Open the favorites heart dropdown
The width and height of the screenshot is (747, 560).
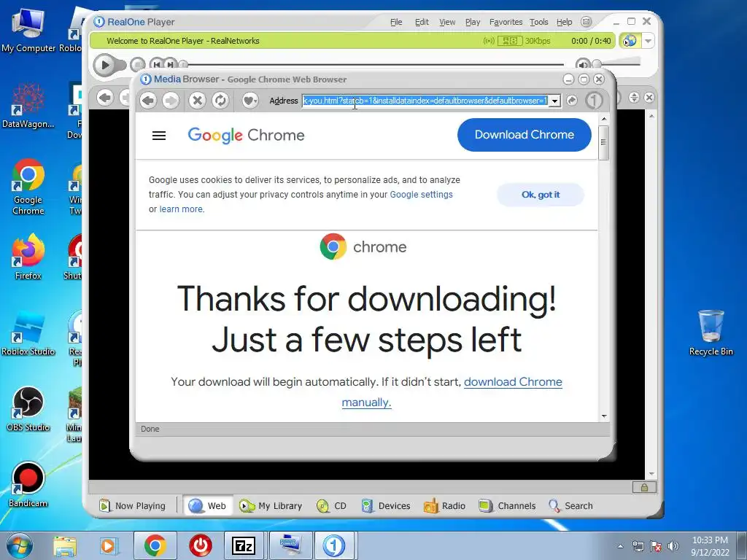[250, 100]
